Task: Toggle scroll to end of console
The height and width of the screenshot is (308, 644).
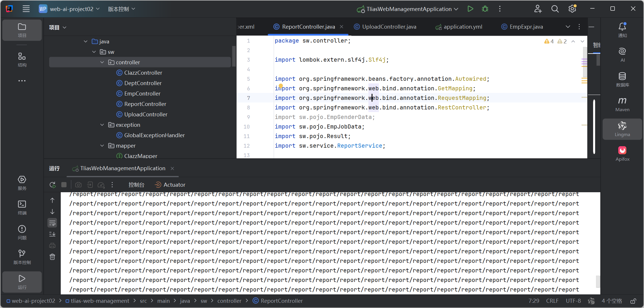Action: (52, 234)
